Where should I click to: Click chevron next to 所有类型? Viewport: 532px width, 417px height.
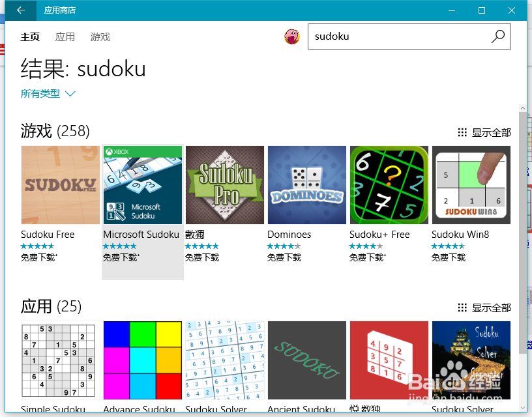70,94
